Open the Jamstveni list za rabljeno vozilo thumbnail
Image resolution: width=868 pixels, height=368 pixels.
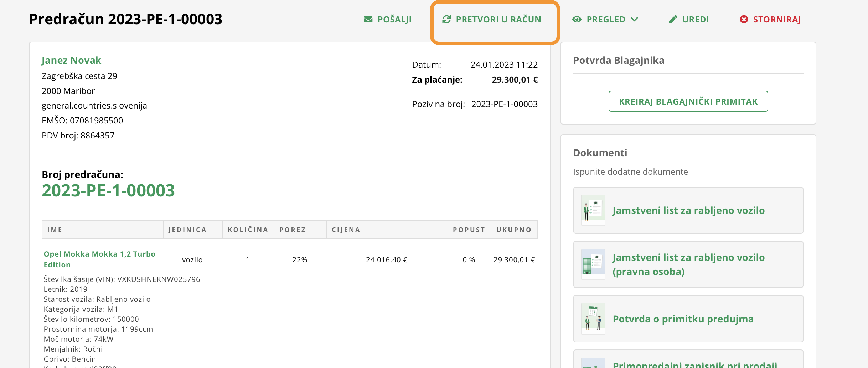[x=593, y=210]
